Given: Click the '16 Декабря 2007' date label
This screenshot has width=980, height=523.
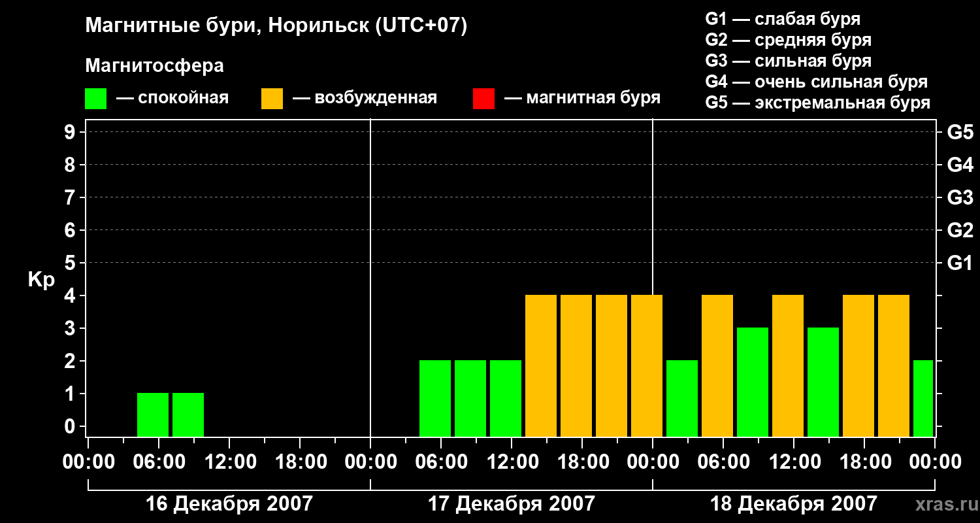Looking at the screenshot, I should [x=229, y=504].
